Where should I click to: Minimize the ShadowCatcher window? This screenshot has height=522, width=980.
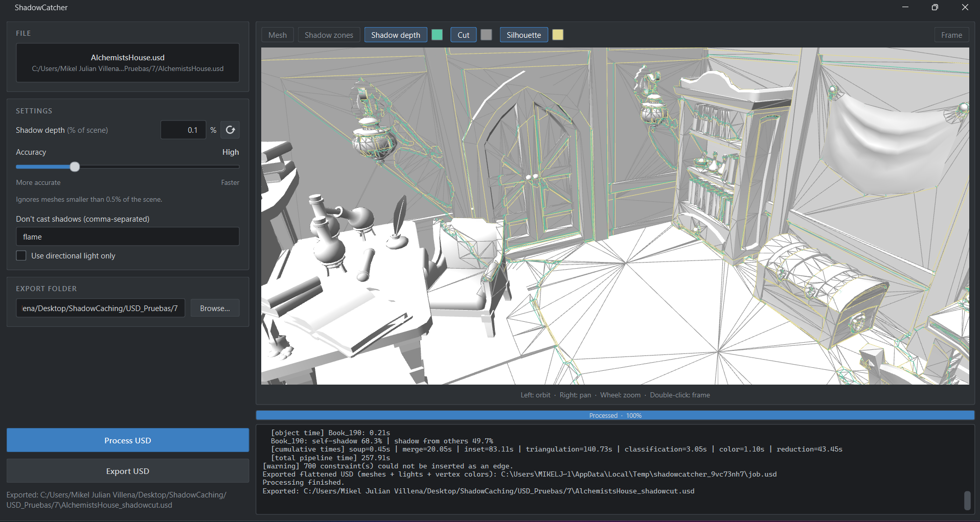point(905,7)
